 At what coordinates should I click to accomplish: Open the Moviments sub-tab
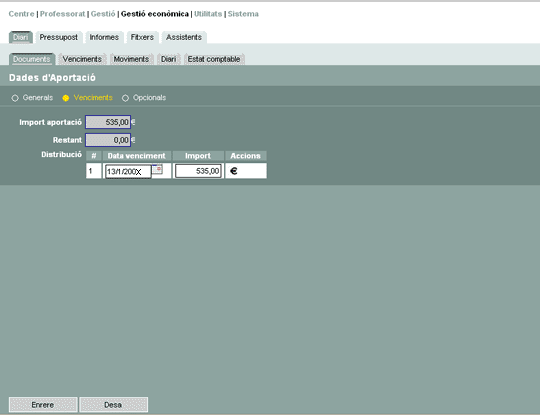[x=131, y=59]
